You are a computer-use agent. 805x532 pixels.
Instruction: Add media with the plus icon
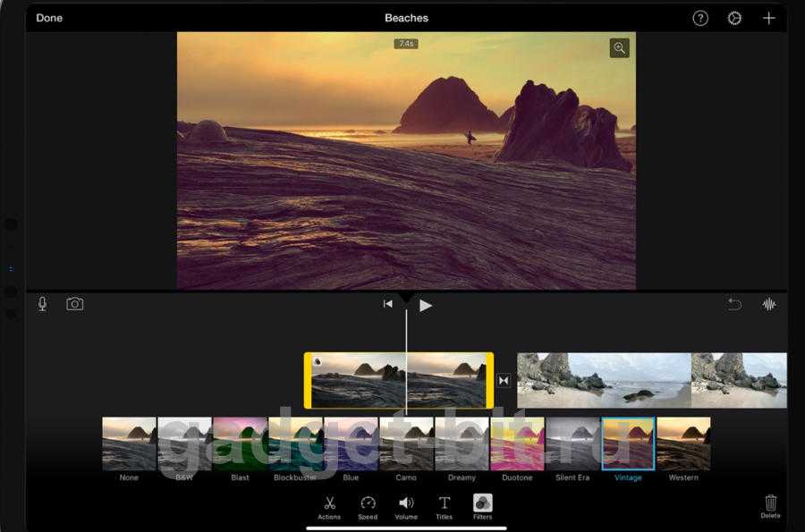pyautogui.click(x=768, y=18)
